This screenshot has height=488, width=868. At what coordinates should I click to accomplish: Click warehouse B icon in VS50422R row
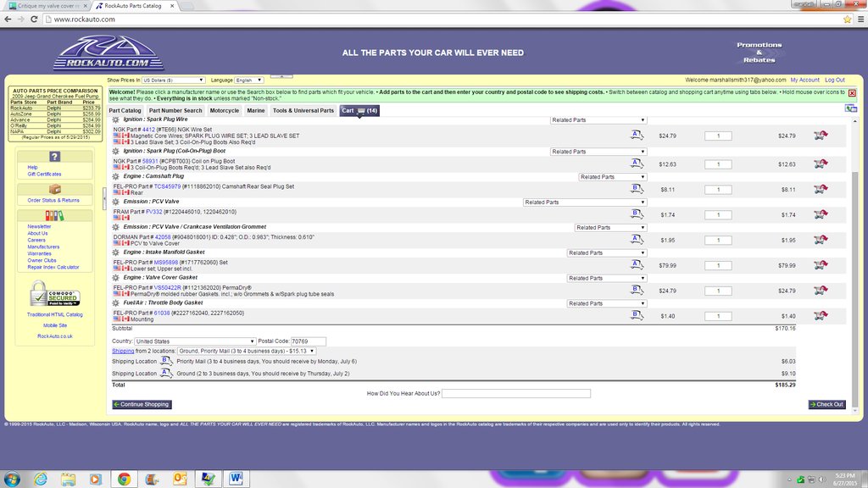pos(637,290)
